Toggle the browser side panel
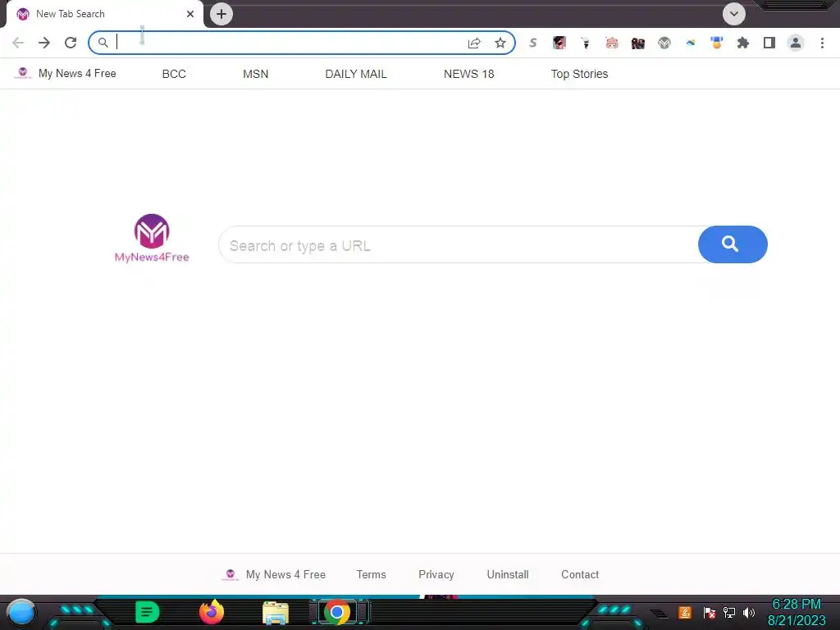The height and width of the screenshot is (630, 840). (x=769, y=43)
